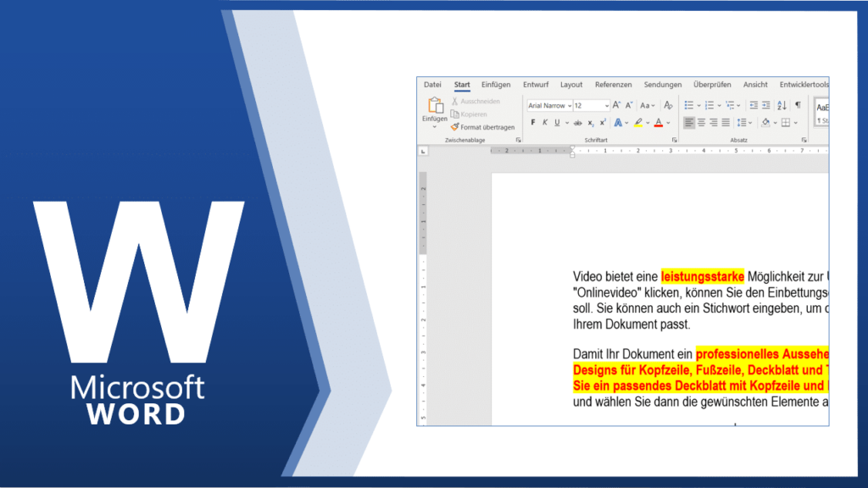868x488 pixels.
Task: Switch to the Referenzen ribbon tab
Action: pyautogui.click(x=613, y=85)
